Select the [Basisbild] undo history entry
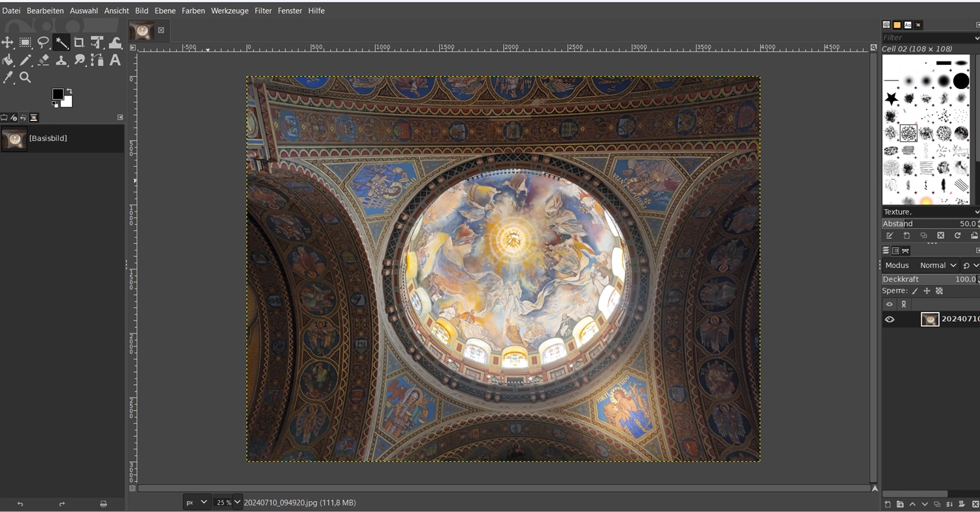980x512 pixels. [62, 139]
